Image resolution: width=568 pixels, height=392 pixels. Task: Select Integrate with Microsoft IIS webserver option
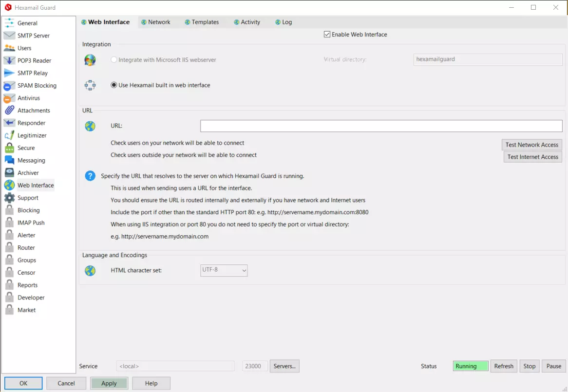click(114, 60)
